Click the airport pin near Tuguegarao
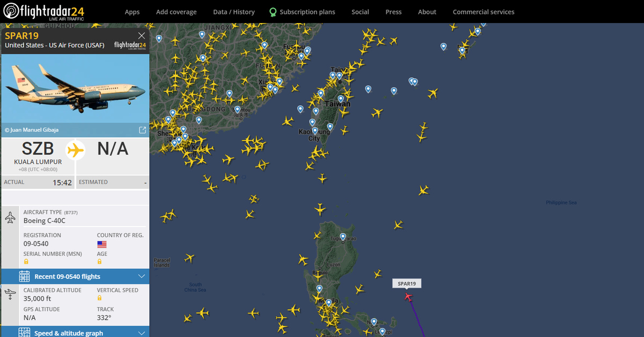The image size is (644, 337). 342,237
